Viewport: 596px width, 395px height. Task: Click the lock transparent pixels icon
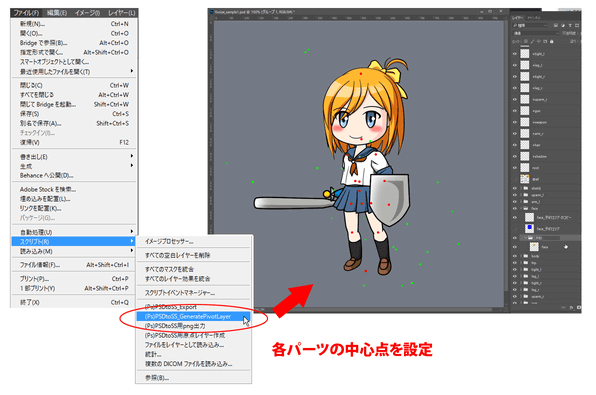tap(526, 41)
